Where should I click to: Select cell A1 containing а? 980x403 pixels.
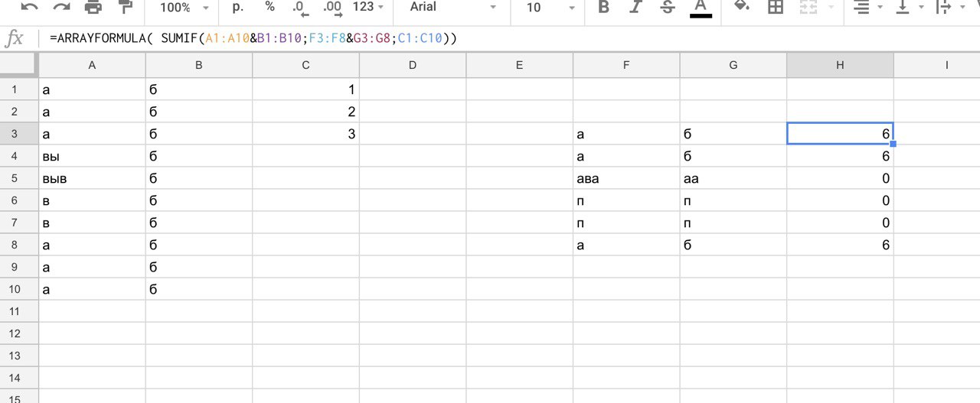92,89
